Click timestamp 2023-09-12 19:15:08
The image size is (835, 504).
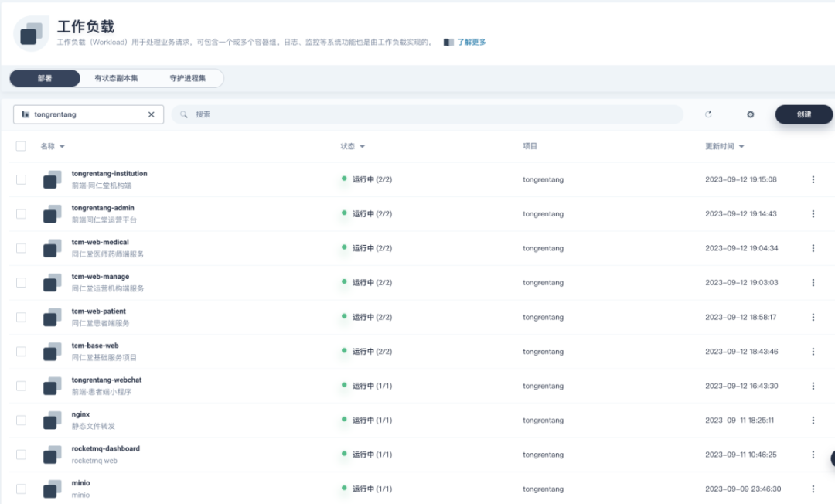(x=741, y=179)
